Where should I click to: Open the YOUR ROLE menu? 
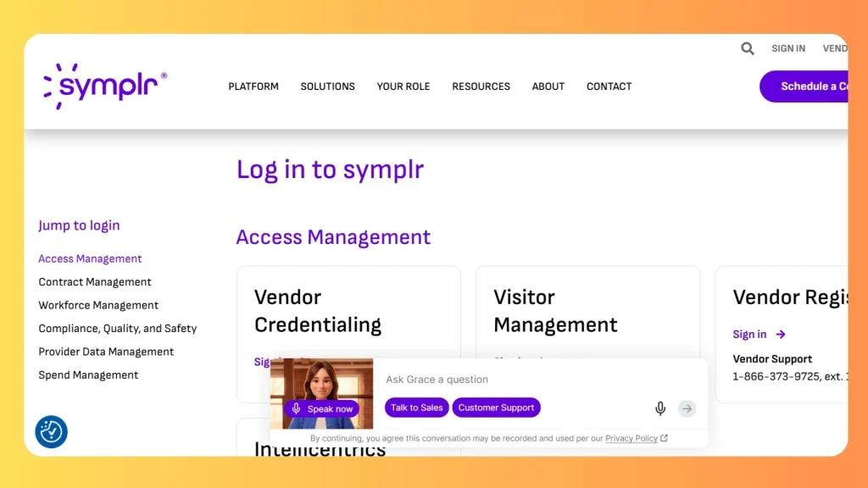point(403,86)
